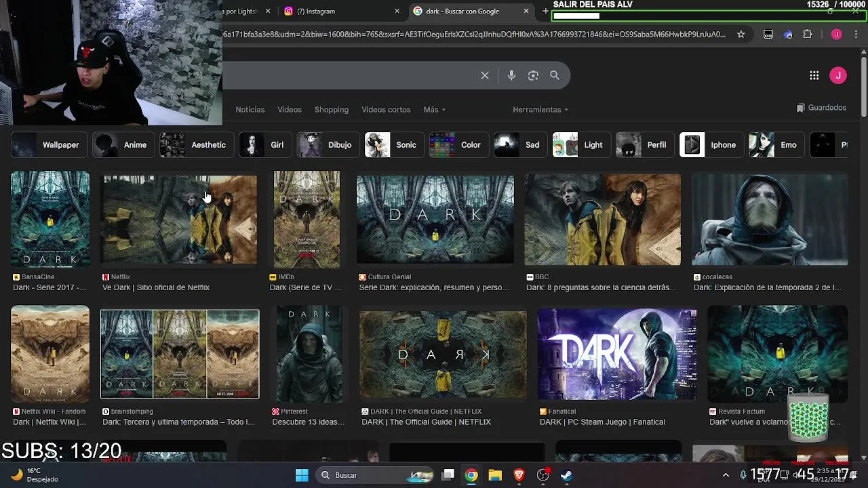Click 'DARK | The Official Guide | NETFLIX' caption
Screen dimensions: 868x488
pos(426,422)
